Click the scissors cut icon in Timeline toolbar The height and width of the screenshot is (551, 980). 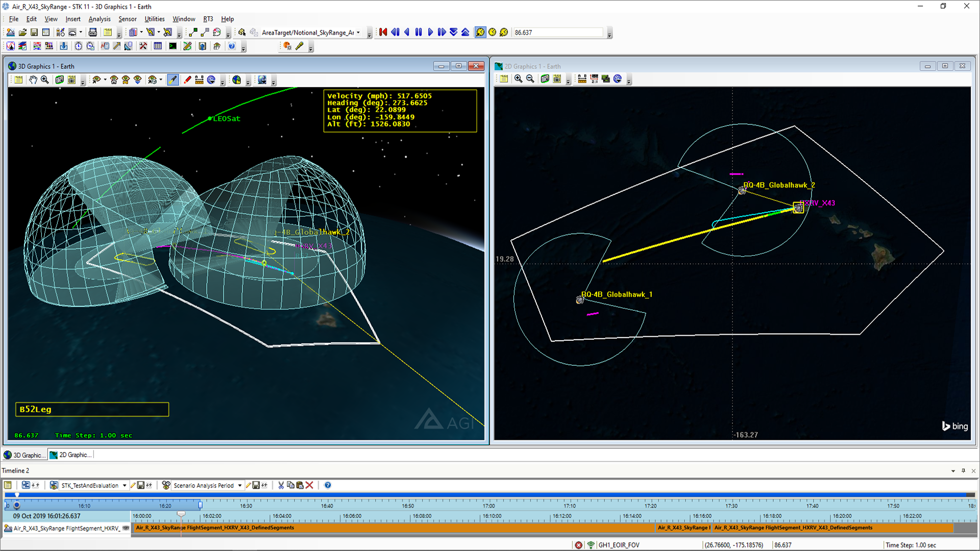click(281, 485)
